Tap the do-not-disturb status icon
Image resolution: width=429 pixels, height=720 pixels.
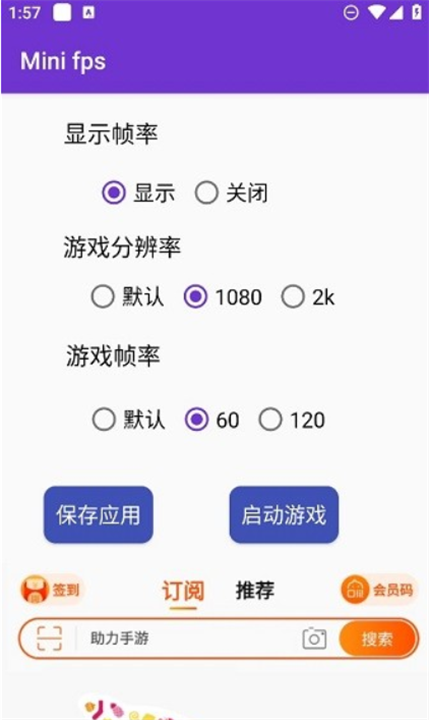tap(351, 12)
